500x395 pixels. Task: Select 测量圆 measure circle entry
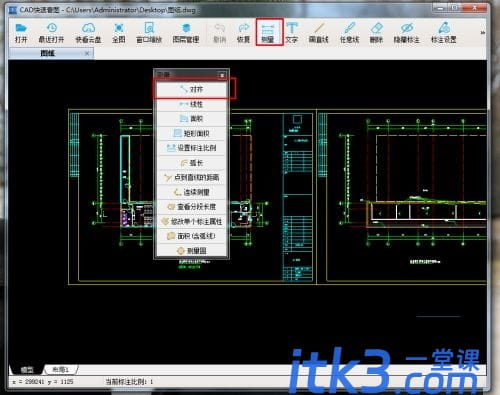click(x=192, y=251)
